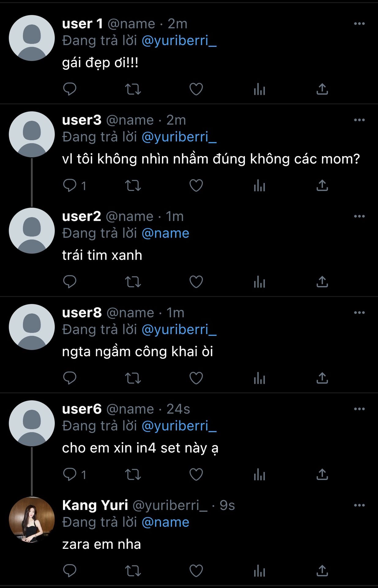Open Kang Yuri's profile picture
378x588 pixels.
pos(32,520)
